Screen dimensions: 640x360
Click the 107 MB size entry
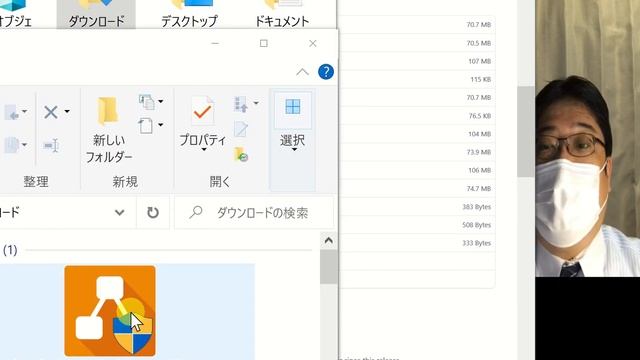click(x=480, y=61)
